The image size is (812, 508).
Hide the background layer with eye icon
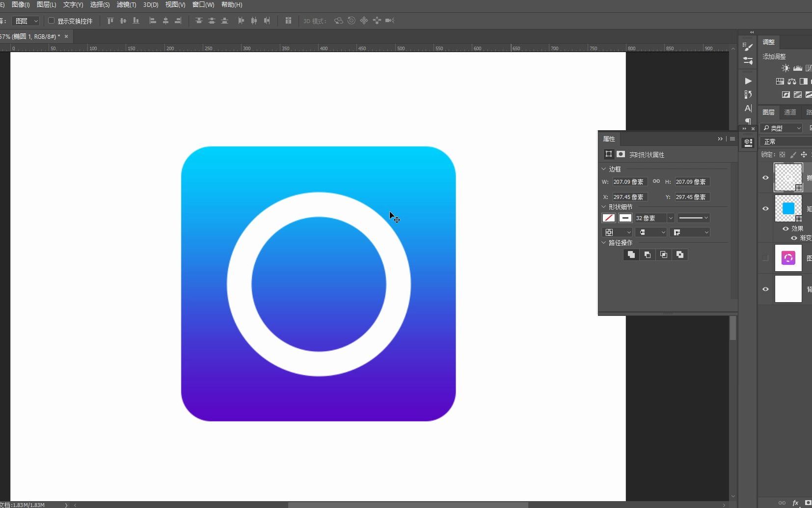pos(765,289)
